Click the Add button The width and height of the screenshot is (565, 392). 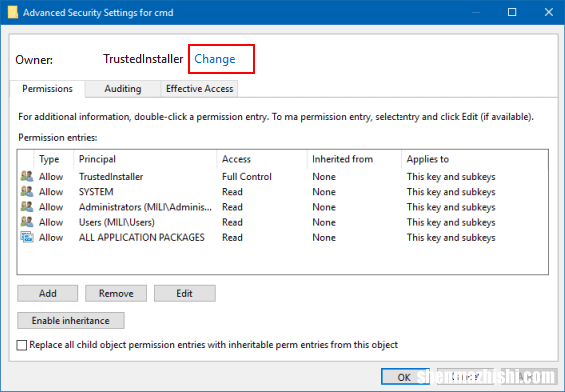(x=48, y=293)
